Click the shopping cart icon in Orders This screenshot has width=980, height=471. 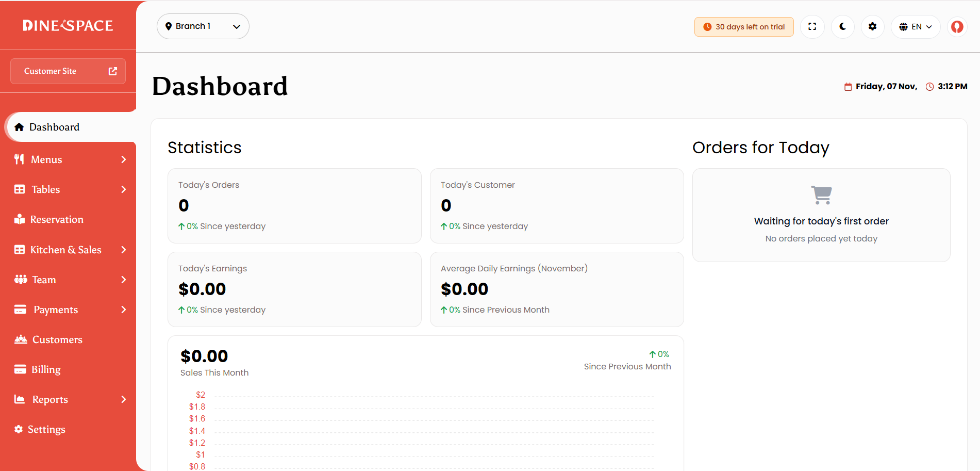[822, 195]
